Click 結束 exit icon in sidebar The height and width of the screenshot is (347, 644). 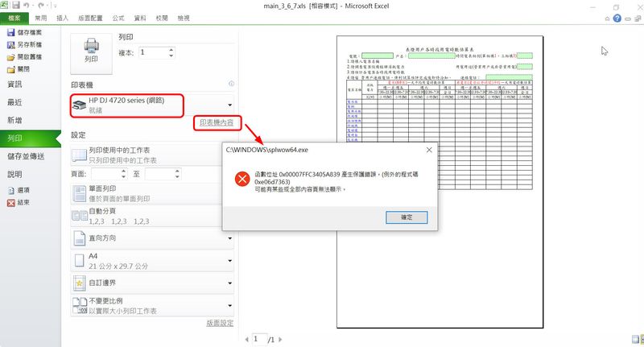[x=10, y=202]
